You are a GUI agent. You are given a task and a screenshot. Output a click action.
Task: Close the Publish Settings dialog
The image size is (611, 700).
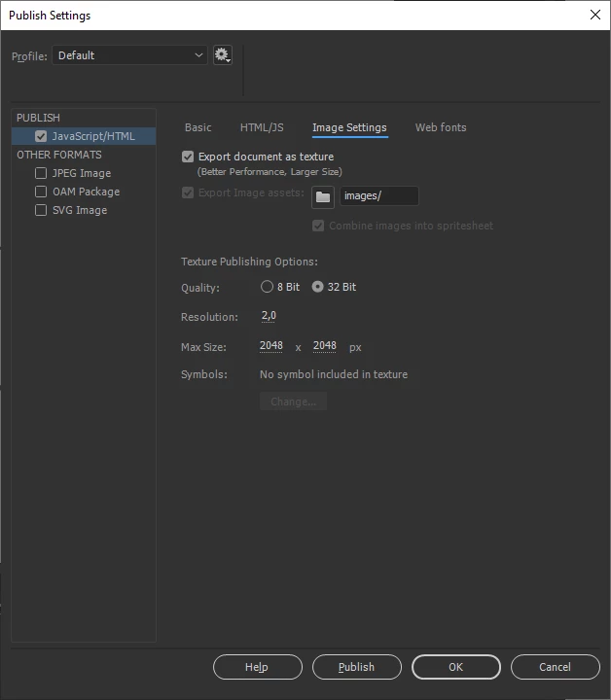pos(594,15)
